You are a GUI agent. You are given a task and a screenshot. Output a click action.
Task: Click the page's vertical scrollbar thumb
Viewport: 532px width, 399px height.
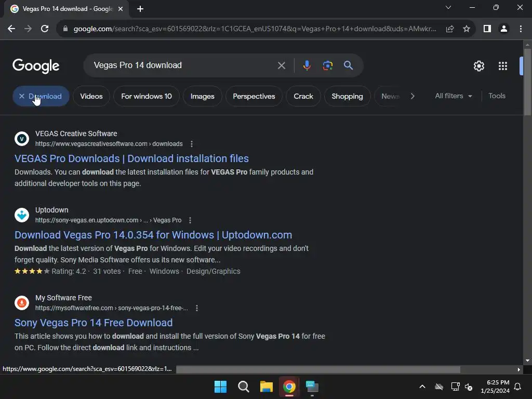(x=527, y=82)
